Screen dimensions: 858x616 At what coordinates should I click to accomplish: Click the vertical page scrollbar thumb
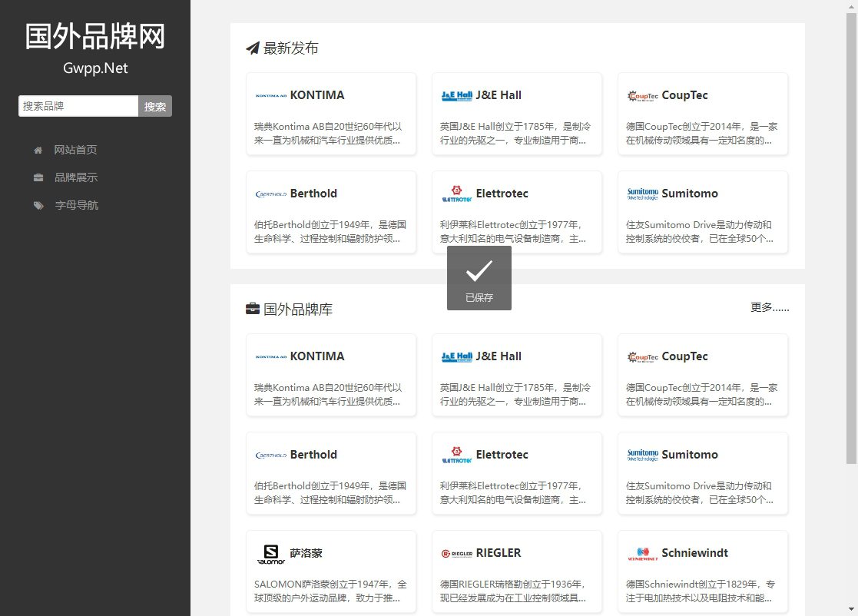[x=851, y=238]
